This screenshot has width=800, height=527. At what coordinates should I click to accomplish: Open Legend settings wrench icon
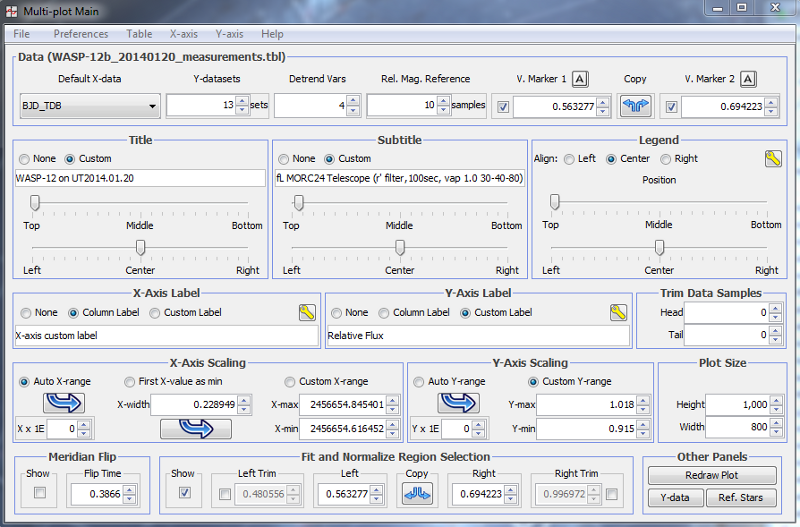pos(773,159)
